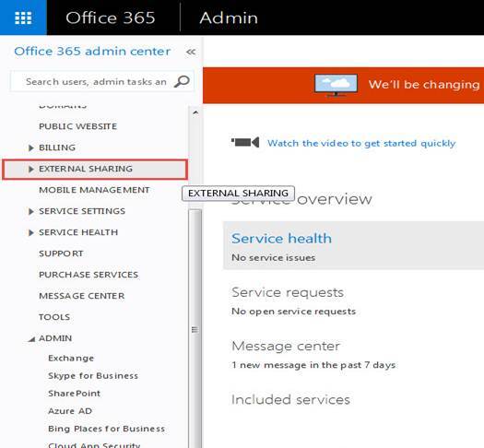484x448 pixels.
Task: Open Azure AD admin link
Action: pos(70,411)
